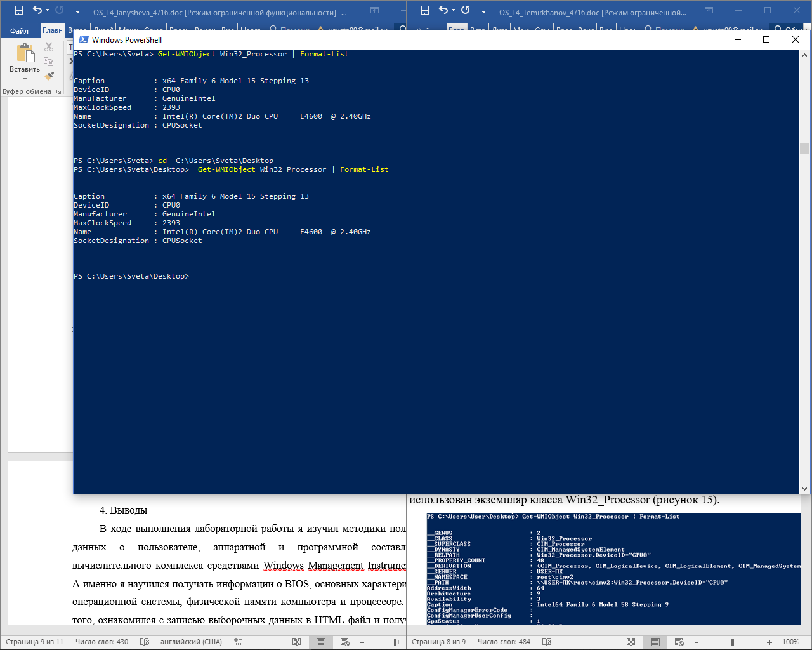
Task: Click the Copy icon in clipboard group
Action: pos(49,62)
